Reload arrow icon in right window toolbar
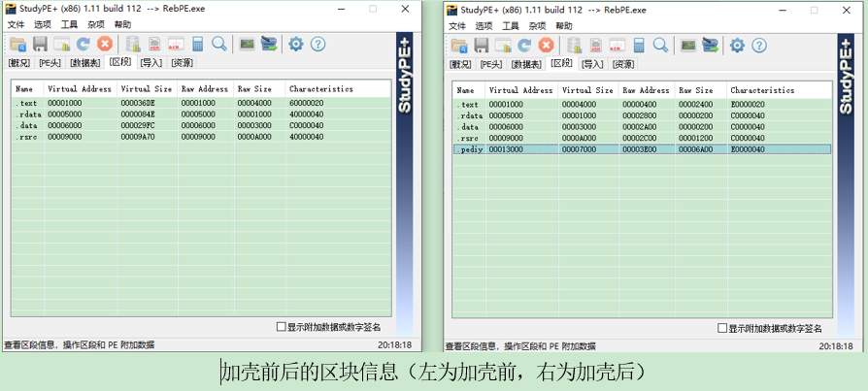This screenshot has height=391, width=868. click(524, 46)
